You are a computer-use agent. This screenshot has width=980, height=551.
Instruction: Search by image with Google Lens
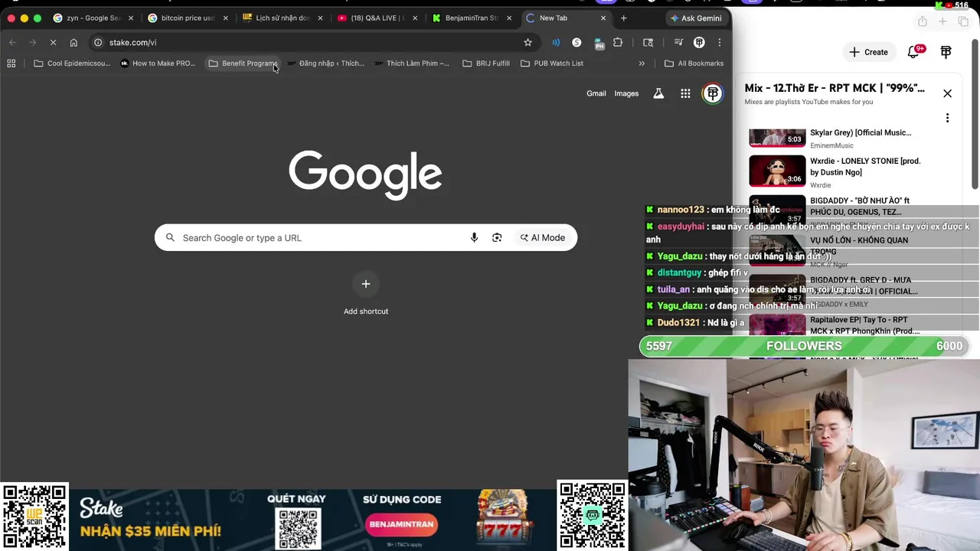(497, 238)
